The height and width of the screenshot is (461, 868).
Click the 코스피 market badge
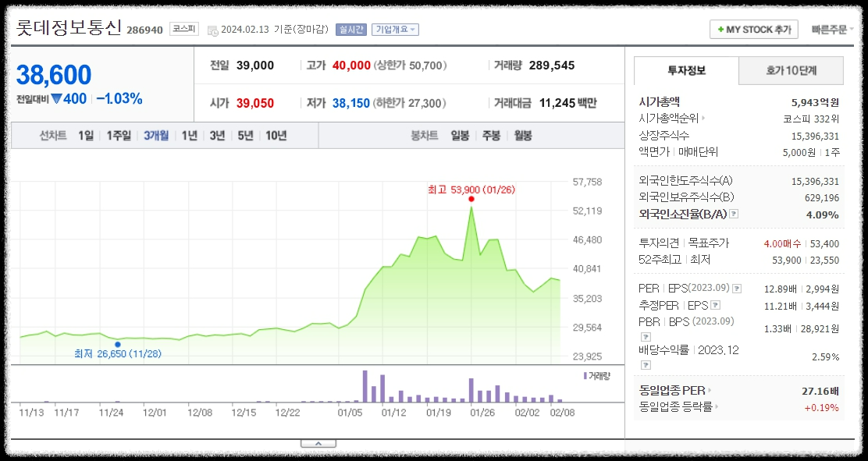click(x=183, y=29)
